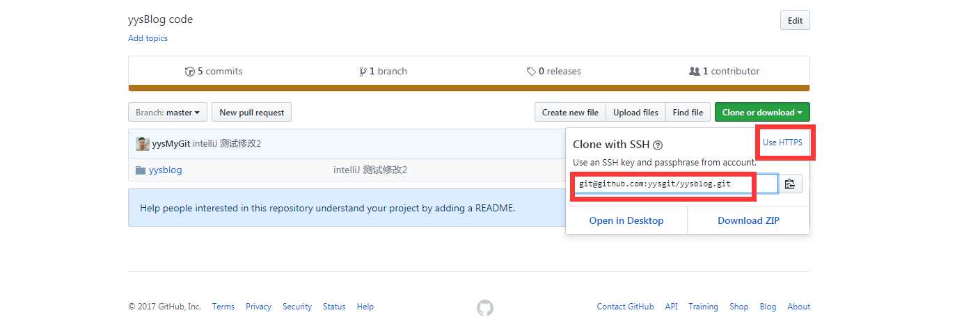Click the yysBlog code description text
This screenshot has height=324, width=980.
161,19
